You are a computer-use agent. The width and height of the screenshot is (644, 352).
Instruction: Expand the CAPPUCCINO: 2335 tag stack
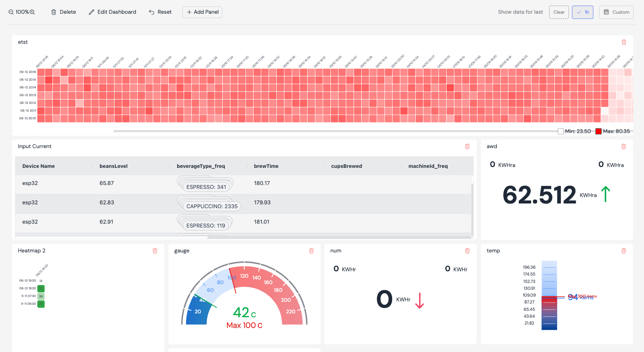(212, 206)
